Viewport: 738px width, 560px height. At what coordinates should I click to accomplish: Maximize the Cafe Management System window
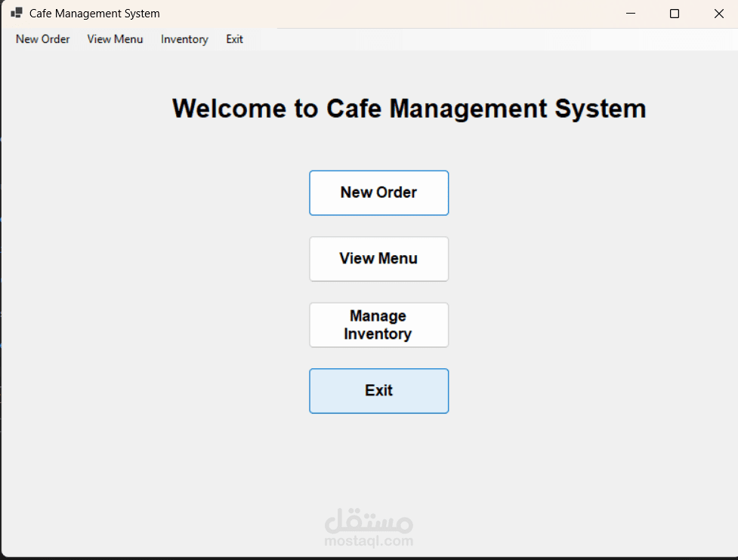tap(675, 14)
